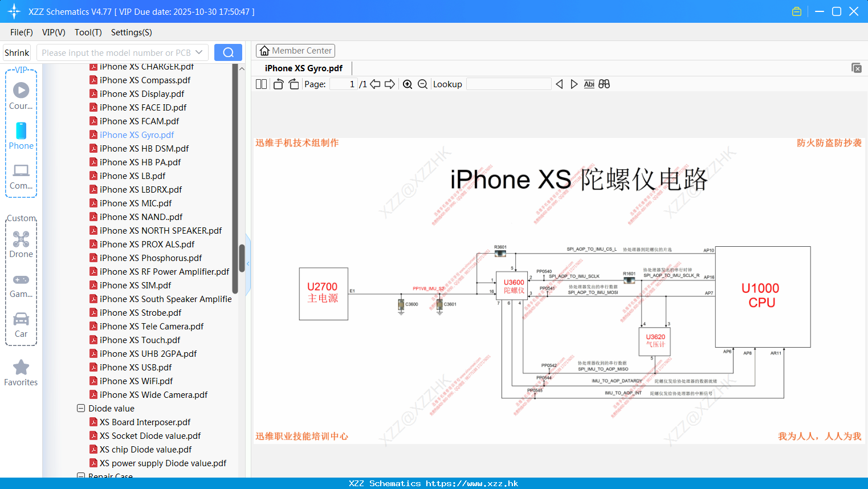Viewport: 868px width, 489px height.
Task: Click the toolbox icon in title bar
Action: (797, 11)
